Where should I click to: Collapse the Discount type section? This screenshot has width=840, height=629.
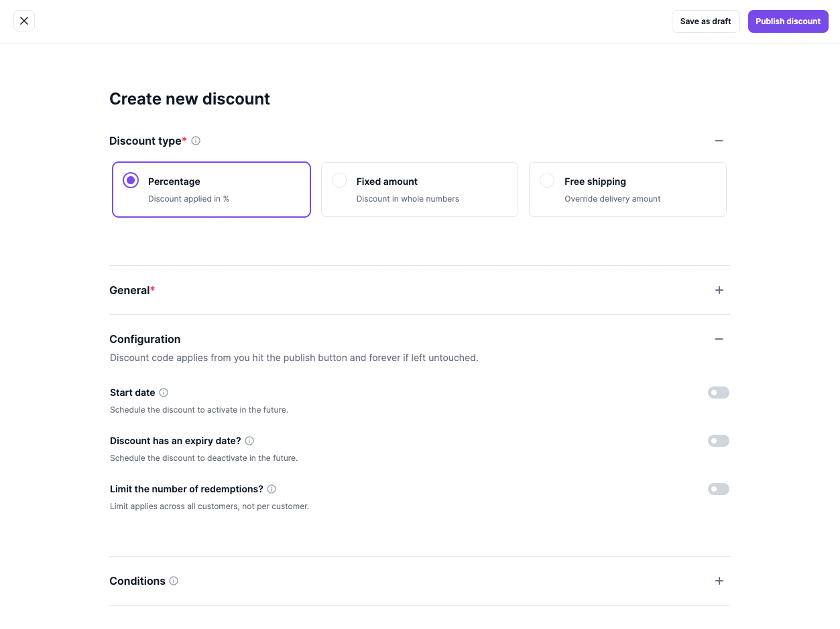click(x=719, y=141)
